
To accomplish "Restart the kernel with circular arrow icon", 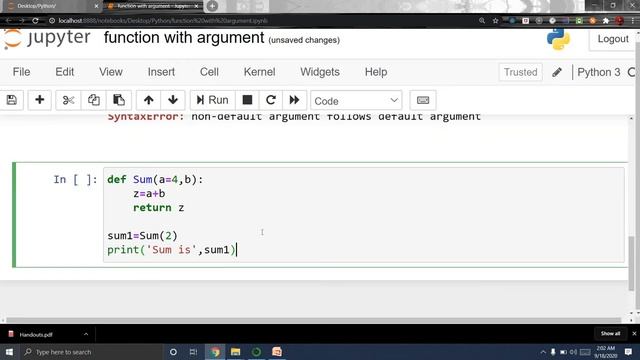I will pyautogui.click(x=271, y=100).
